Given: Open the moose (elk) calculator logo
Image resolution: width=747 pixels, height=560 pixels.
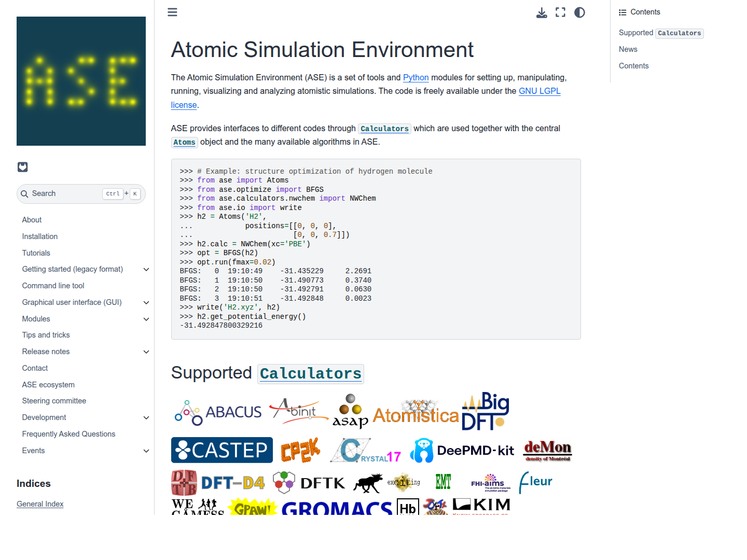Looking at the screenshot, I should click(368, 483).
